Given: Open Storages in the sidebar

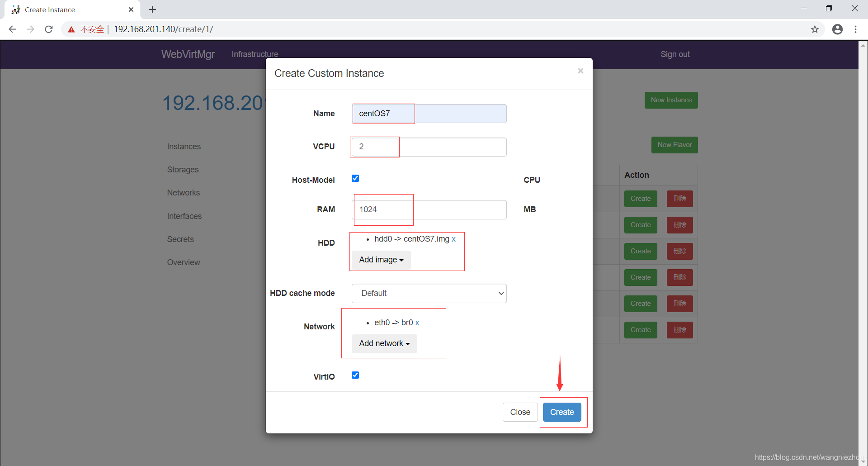Looking at the screenshot, I should pos(183,170).
